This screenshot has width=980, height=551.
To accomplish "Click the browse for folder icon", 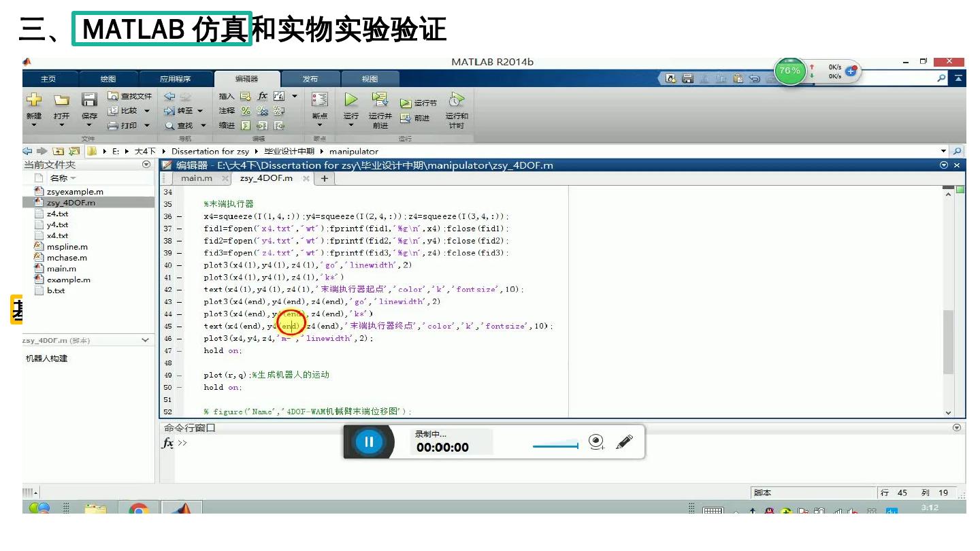I will tap(73, 151).
